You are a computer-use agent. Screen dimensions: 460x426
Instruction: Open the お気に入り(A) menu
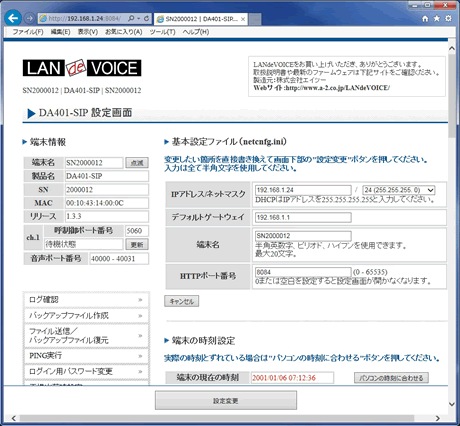[x=124, y=32]
